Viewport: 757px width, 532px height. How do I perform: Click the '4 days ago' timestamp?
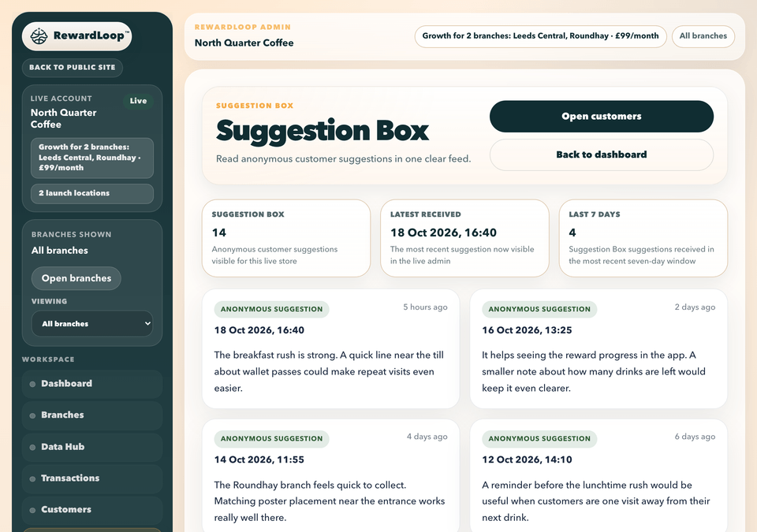[x=427, y=437]
